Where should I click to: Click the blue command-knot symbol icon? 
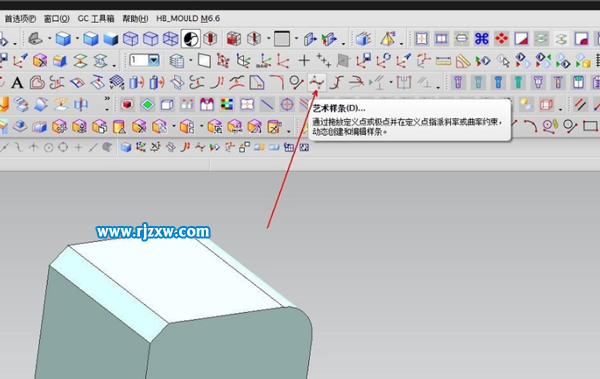[481, 38]
